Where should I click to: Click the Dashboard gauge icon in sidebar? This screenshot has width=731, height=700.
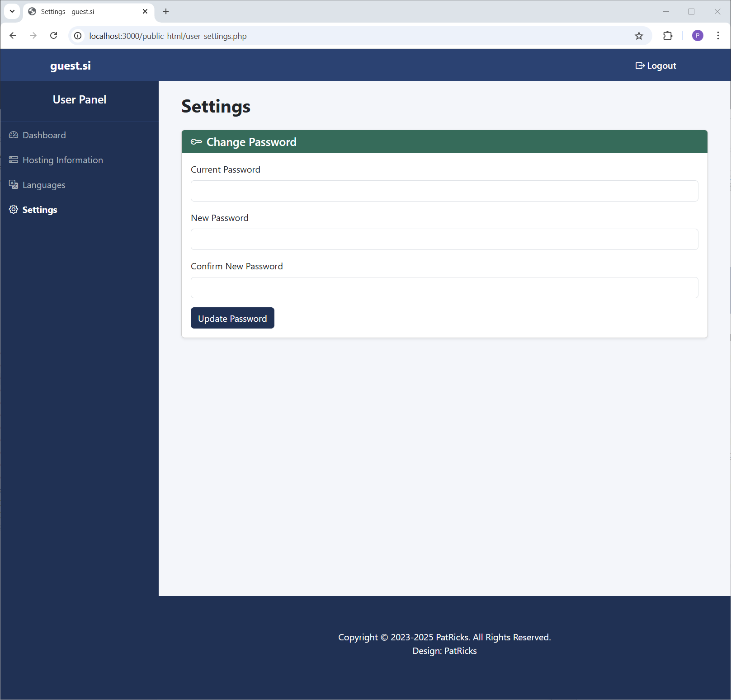tap(14, 135)
